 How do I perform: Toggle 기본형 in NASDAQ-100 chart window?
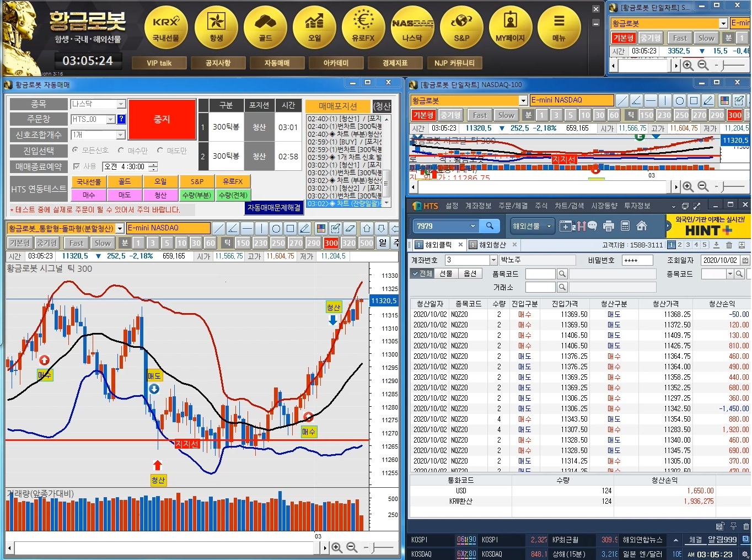click(423, 115)
